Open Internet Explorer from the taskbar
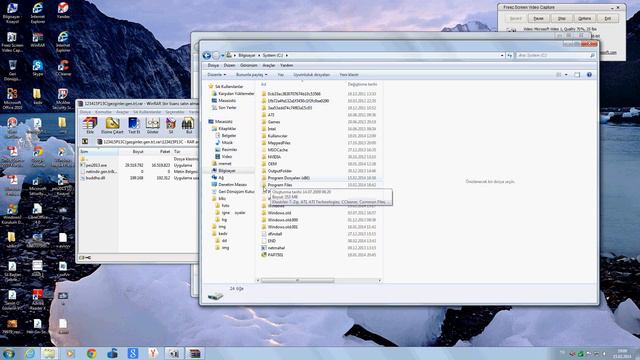 30,353
